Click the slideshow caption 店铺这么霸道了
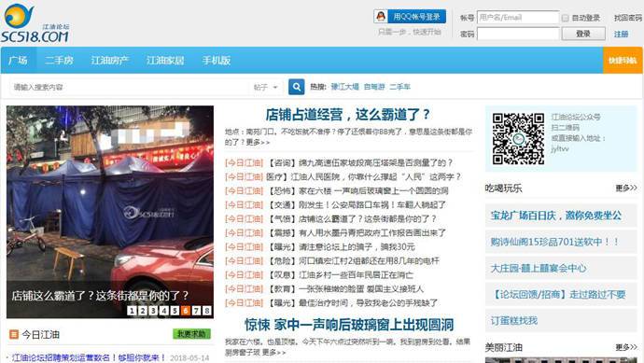 pos(100,295)
